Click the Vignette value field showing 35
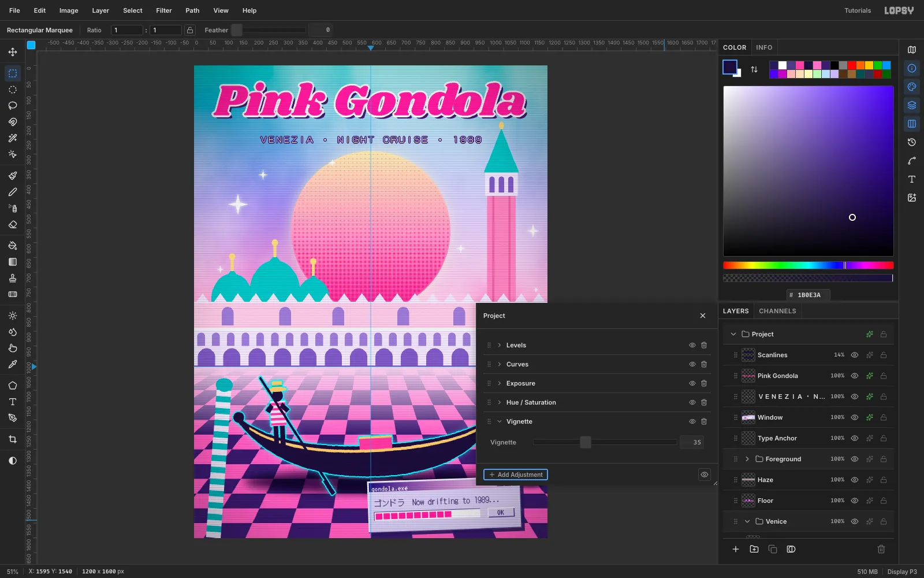The width and height of the screenshot is (924, 578). pos(692,442)
